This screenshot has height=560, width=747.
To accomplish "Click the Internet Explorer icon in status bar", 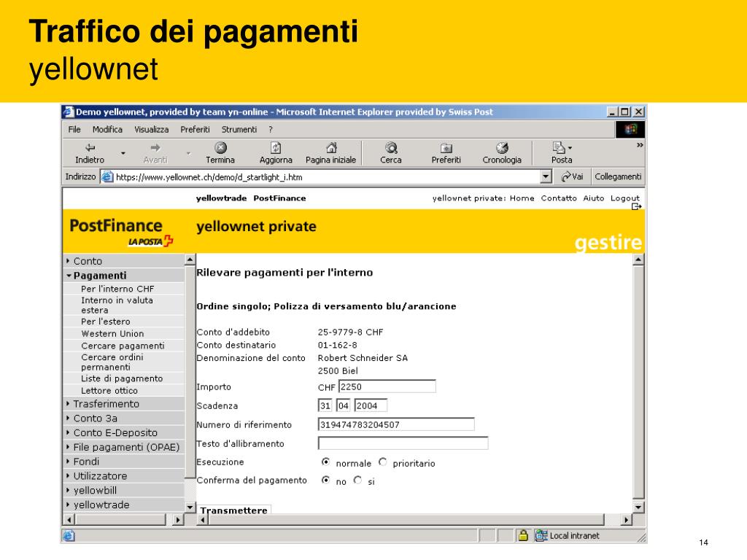I will click(x=69, y=535).
